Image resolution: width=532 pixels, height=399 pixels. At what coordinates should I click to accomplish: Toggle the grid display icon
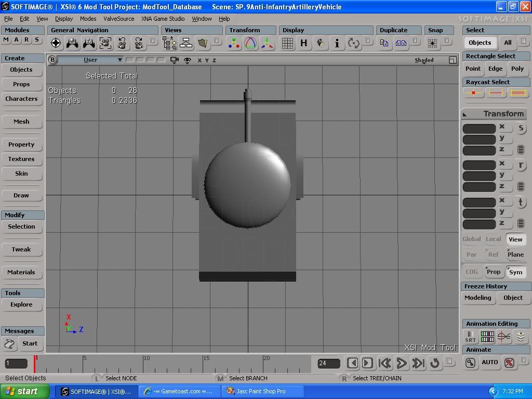287,44
